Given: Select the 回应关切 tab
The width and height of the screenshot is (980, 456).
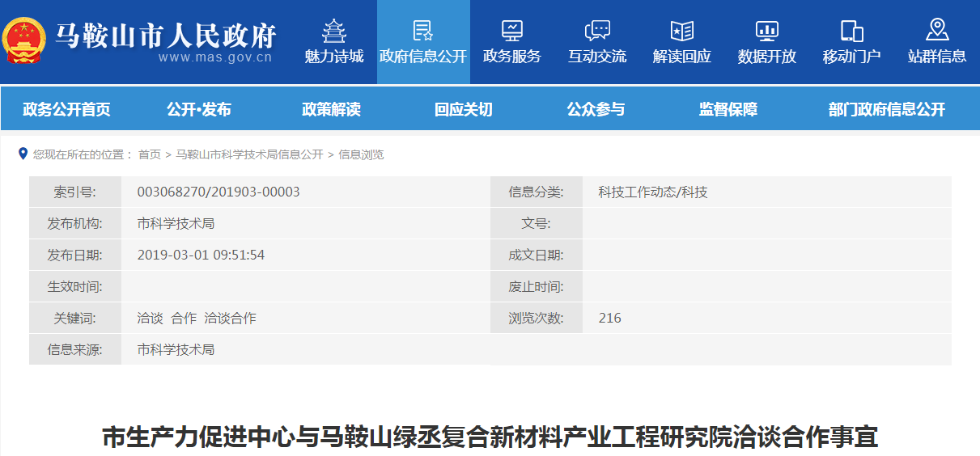Looking at the screenshot, I should 464,110.
